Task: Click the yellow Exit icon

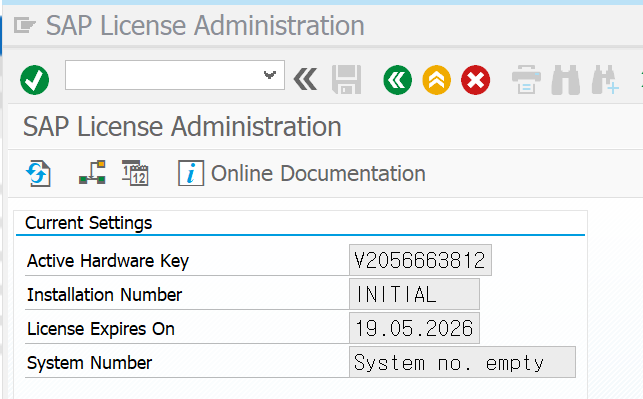Action: [x=437, y=80]
